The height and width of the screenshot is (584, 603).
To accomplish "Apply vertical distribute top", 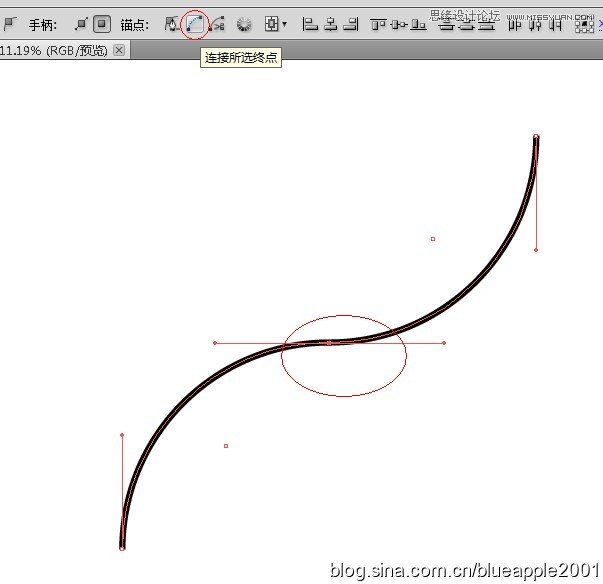I will [x=446, y=25].
